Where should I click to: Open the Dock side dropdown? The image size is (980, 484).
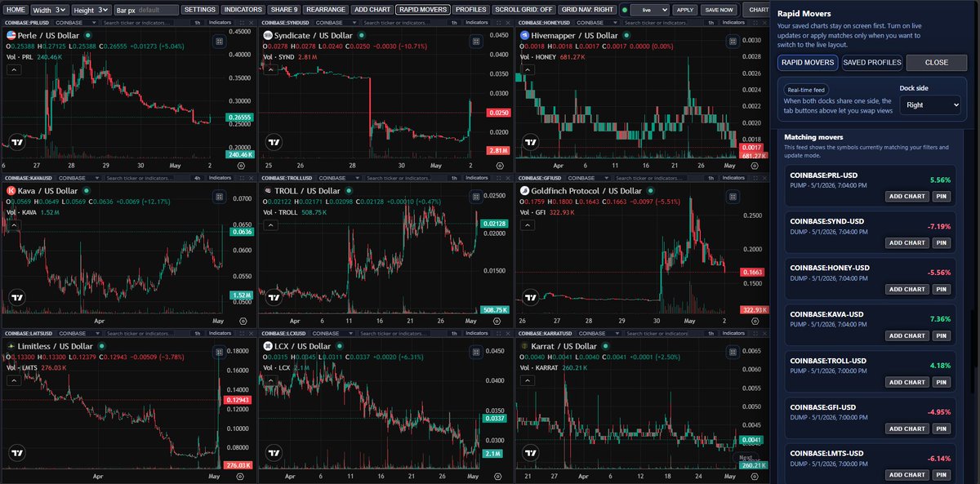coord(930,104)
